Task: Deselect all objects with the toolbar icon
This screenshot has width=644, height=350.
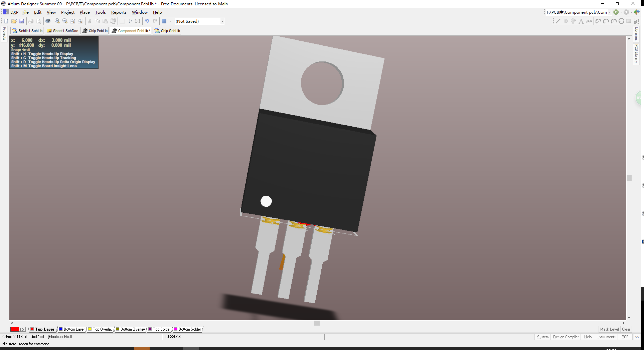Action: (138, 21)
